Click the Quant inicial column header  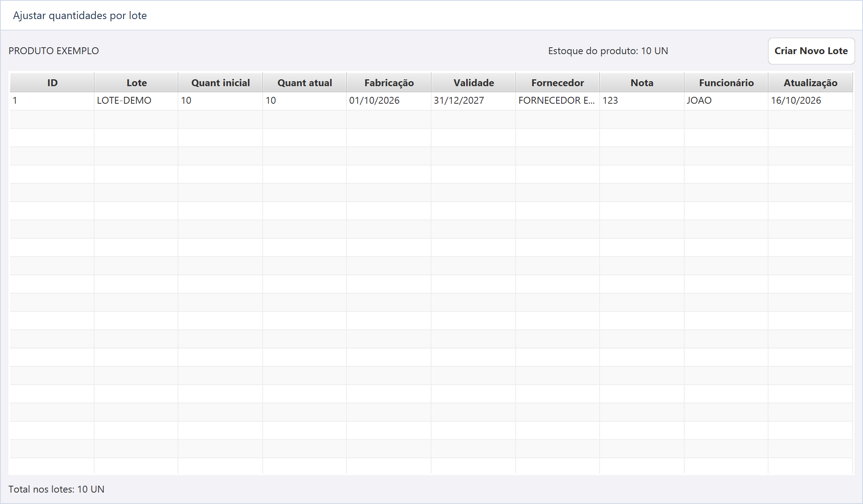220,83
